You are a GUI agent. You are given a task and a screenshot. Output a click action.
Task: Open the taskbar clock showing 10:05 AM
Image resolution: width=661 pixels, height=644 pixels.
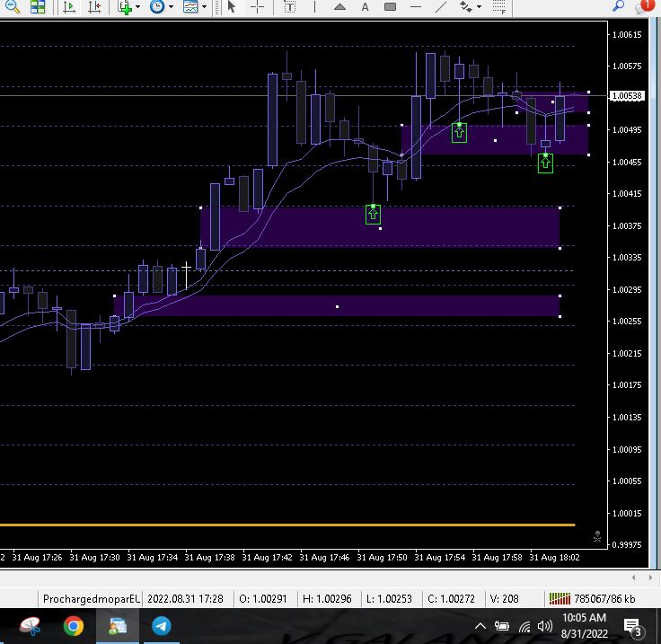click(585, 625)
